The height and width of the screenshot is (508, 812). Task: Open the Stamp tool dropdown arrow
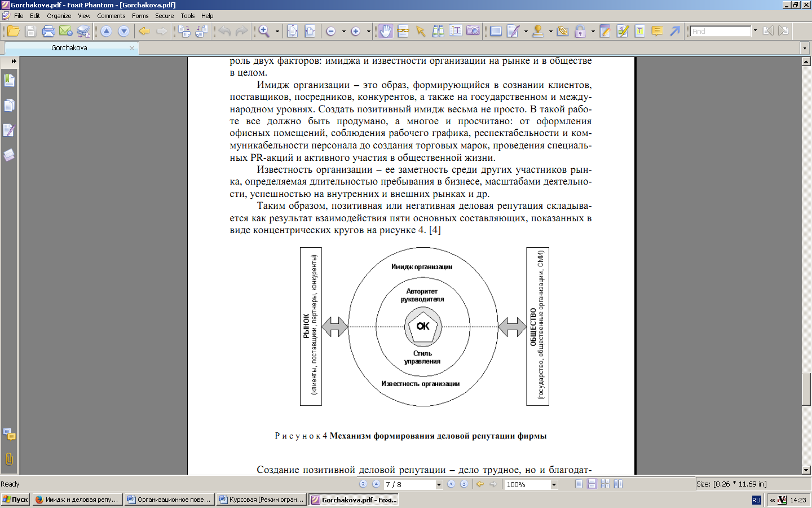(550, 31)
